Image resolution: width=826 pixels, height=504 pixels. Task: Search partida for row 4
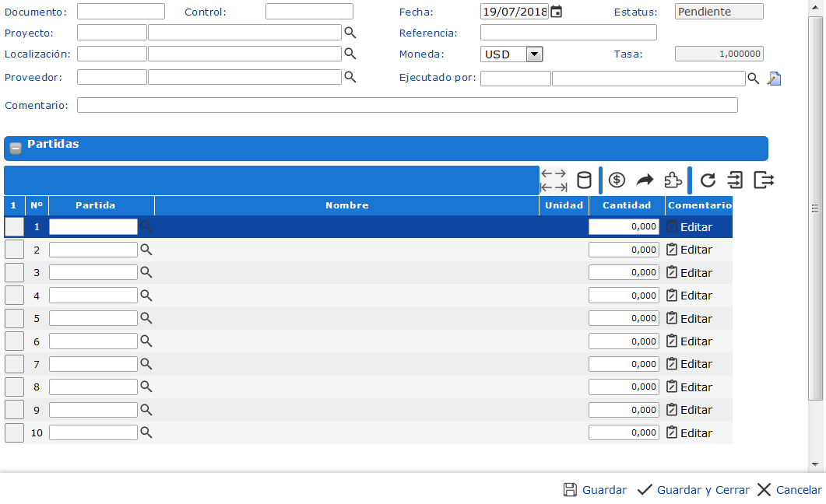[146, 295]
